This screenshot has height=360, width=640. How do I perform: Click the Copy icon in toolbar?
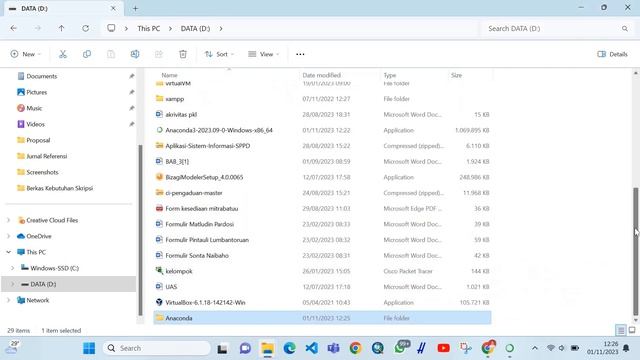pos(87,54)
